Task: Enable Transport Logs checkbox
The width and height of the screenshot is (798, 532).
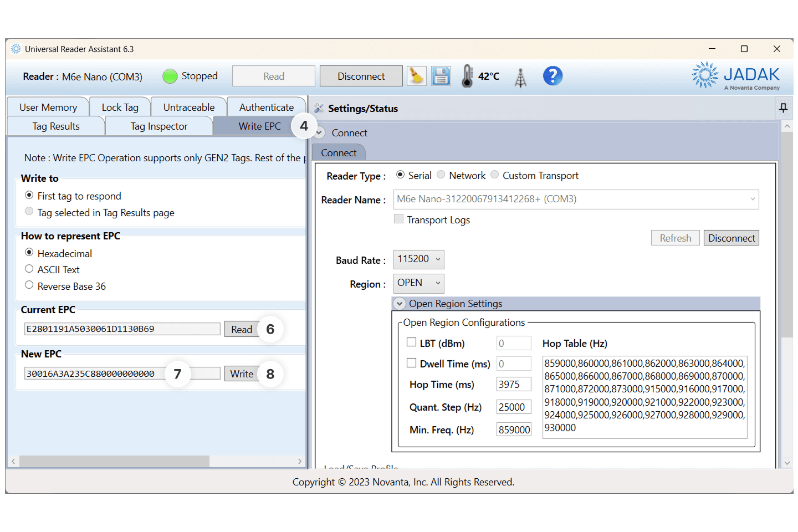Action: [x=398, y=219]
